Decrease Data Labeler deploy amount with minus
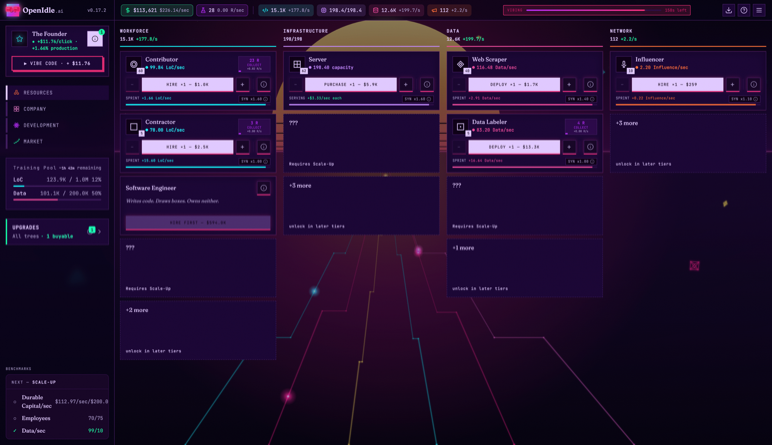The width and height of the screenshot is (772, 445). [x=459, y=147]
